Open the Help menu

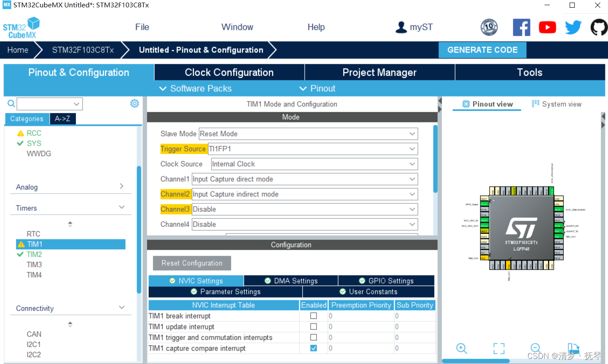(316, 27)
